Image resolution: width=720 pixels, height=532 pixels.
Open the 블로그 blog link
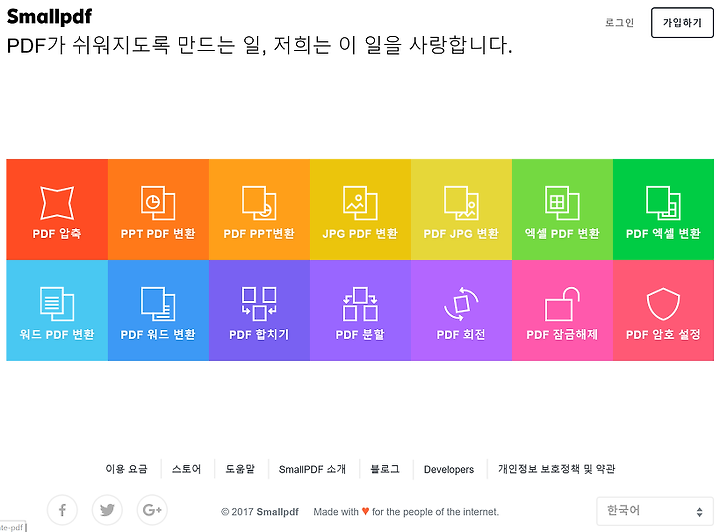[x=385, y=469]
